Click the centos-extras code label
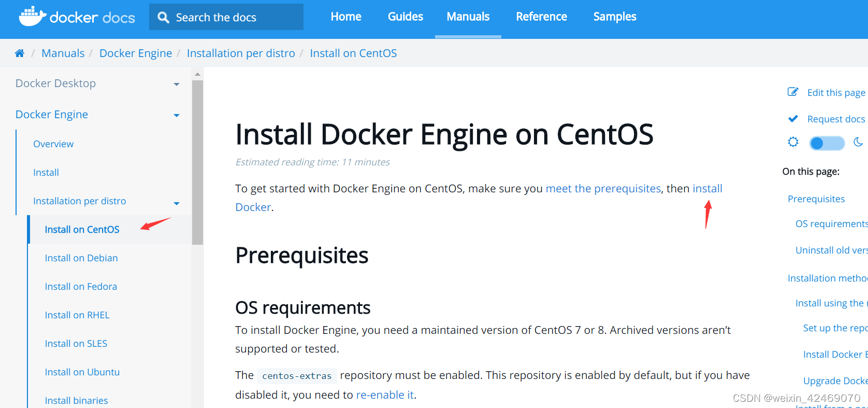Screen dimensions: 868x408 pos(297,376)
